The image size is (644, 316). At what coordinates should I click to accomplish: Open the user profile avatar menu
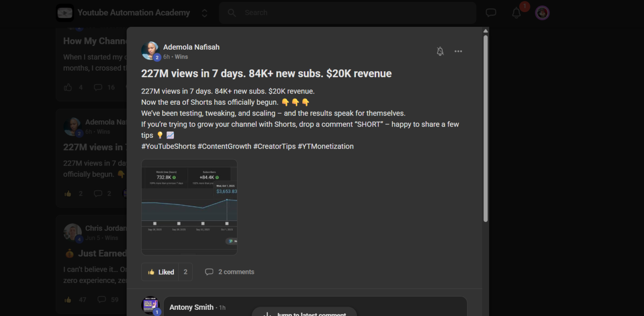click(x=542, y=13)
